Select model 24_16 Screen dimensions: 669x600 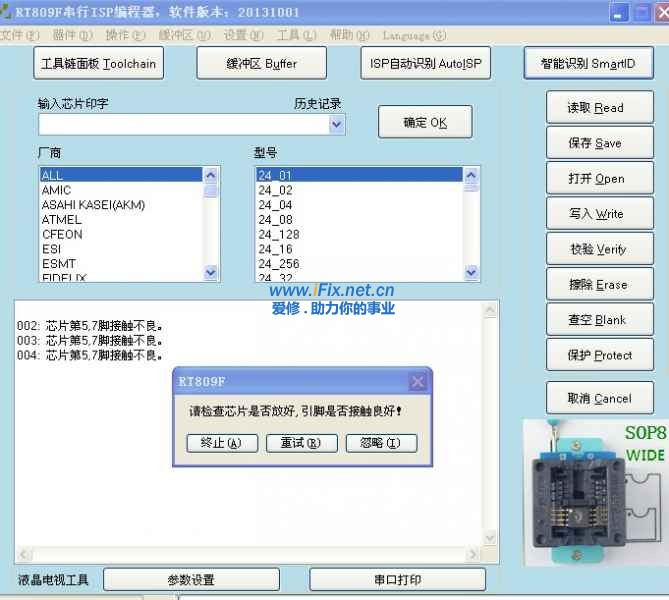pos(359,249)
